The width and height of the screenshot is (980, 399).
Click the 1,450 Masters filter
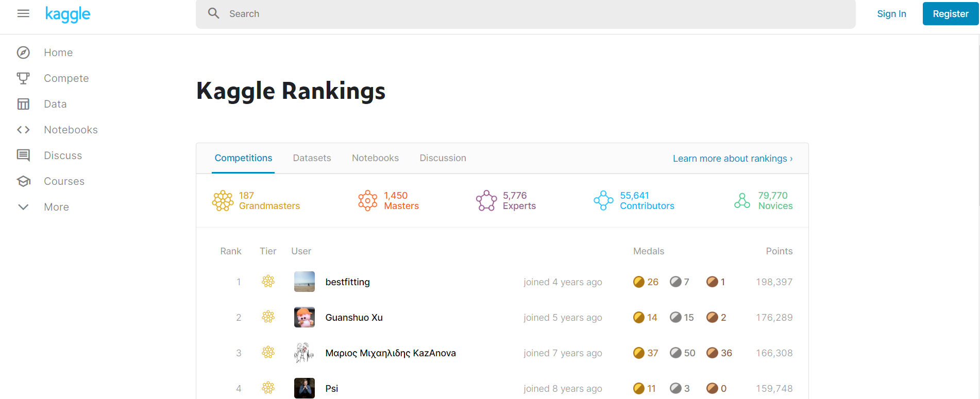click(x=388, y=201)
